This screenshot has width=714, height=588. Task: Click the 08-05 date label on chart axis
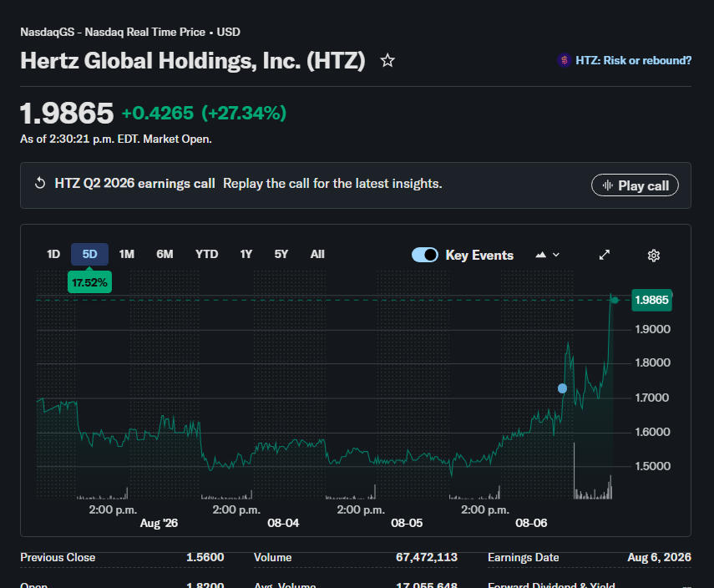[407, 523]
